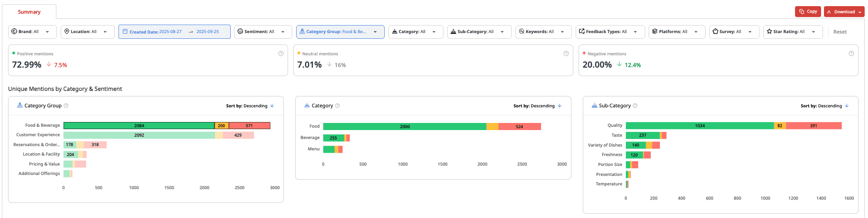This screenshot has width=868, height=218.
Task: Switch to the Summary tab
Action: pos(29,12)
